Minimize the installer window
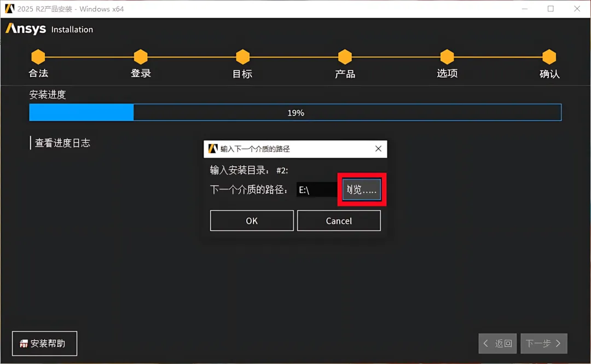Viewport: 591px width, 364px height. pos(525,9)
